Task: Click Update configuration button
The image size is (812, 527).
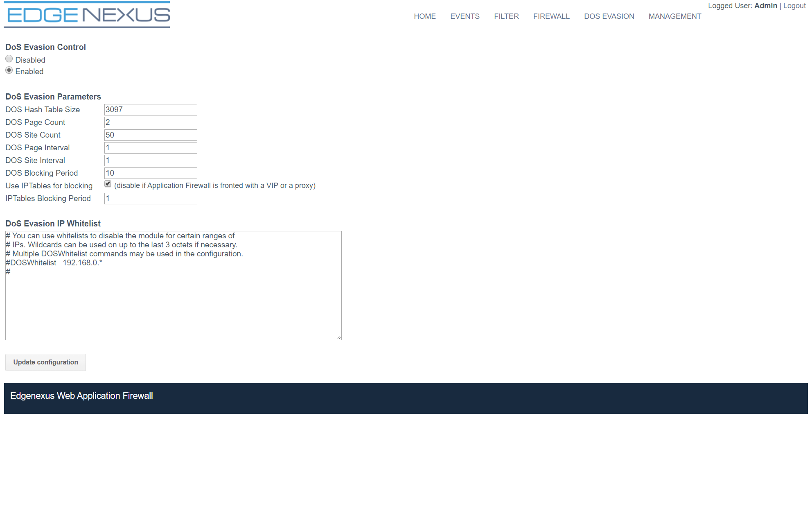Action: [x=45, y=362]
